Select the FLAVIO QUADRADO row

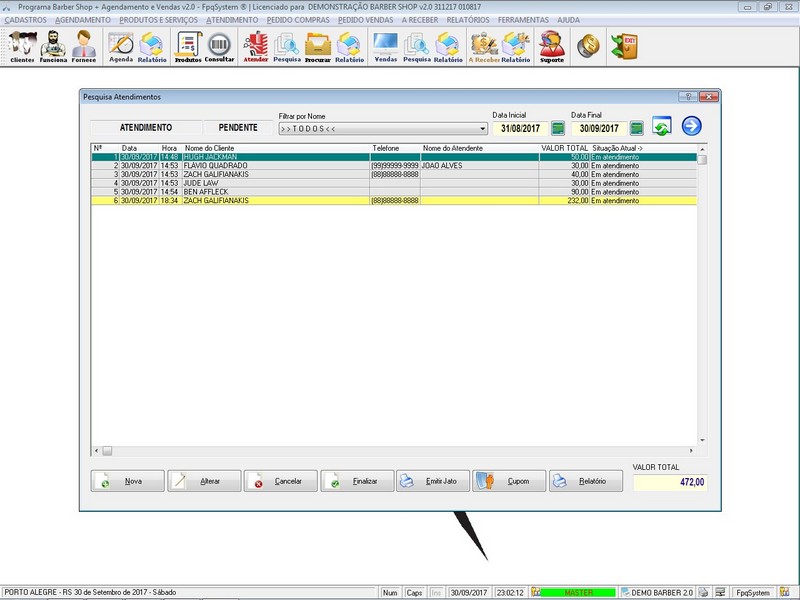[x=394, y=166]
